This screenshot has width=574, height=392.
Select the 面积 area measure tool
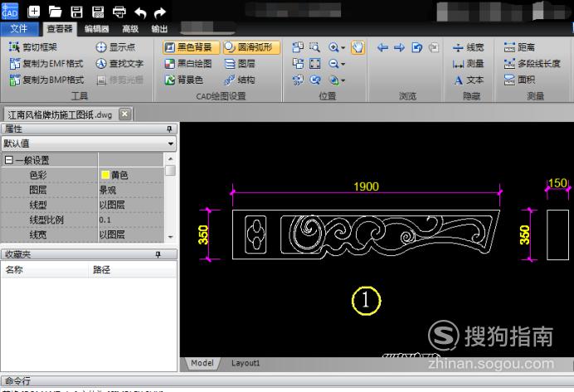coord(519,80)
